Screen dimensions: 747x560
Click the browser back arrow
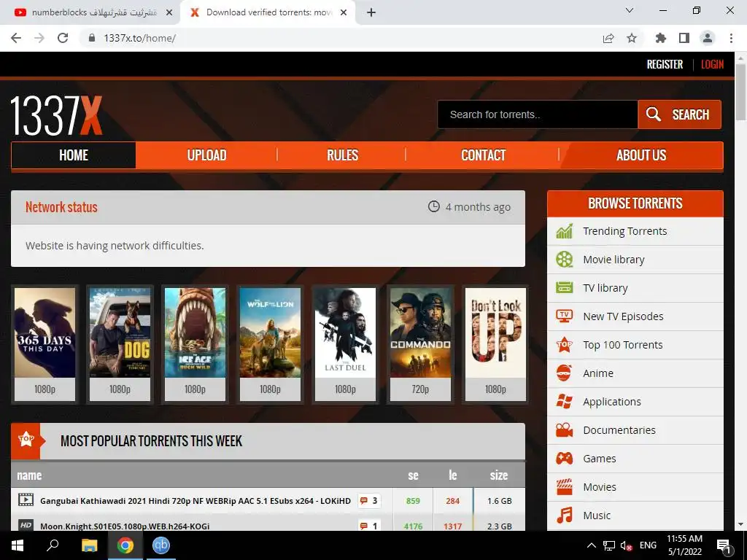(16, 38)
